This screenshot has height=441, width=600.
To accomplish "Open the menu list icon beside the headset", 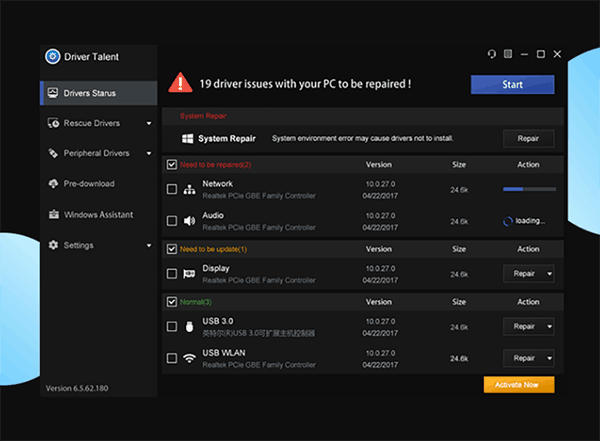I will 508,54.
